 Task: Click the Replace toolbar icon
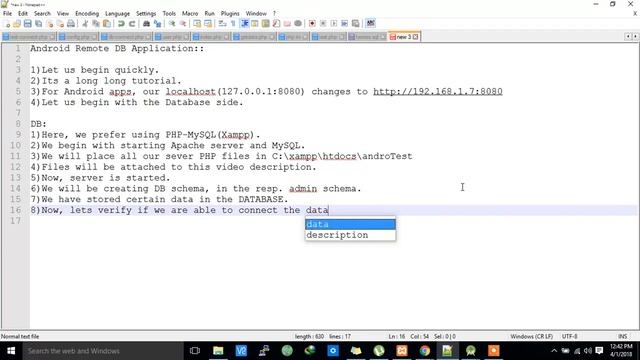click(x=157, y=24)
